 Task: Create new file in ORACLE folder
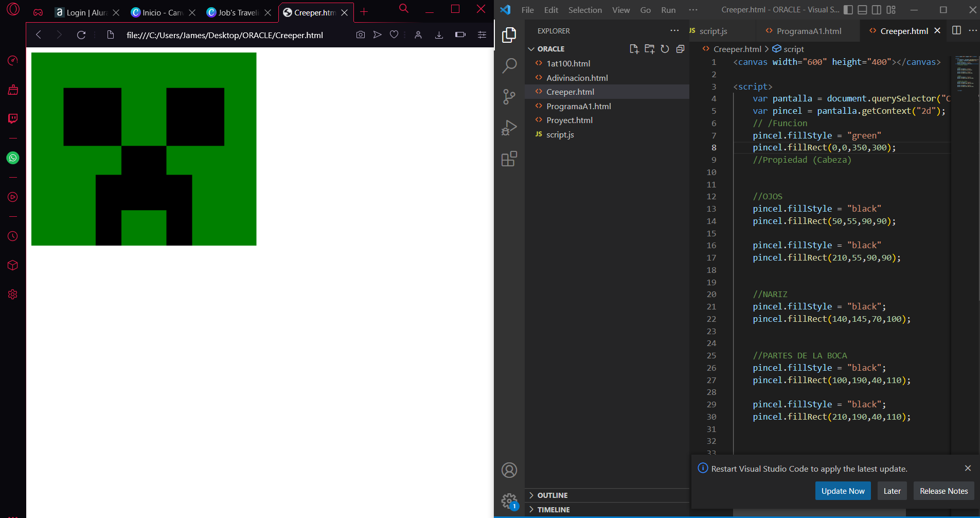634,49
